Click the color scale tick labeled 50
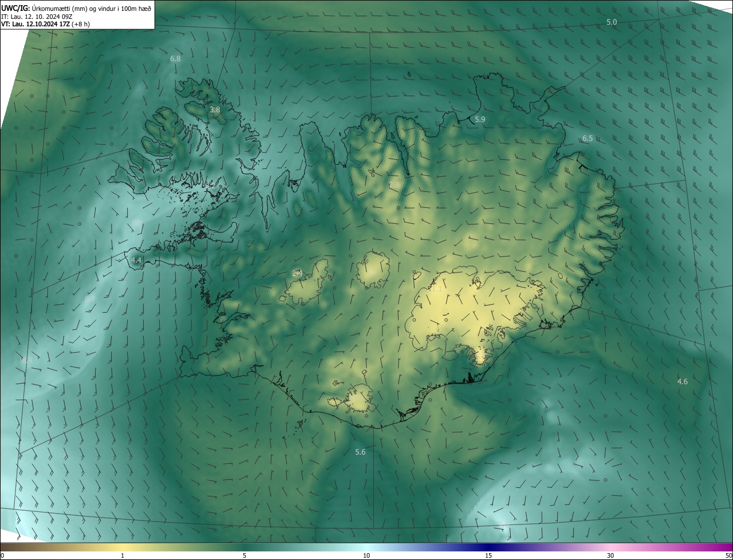Screen dimensions: 733x560 (728, 555)
